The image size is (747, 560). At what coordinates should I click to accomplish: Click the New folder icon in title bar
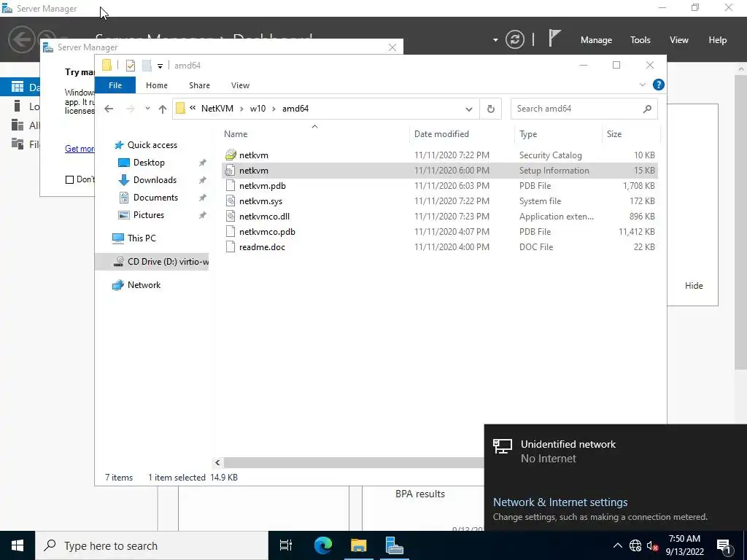(147, 65)
